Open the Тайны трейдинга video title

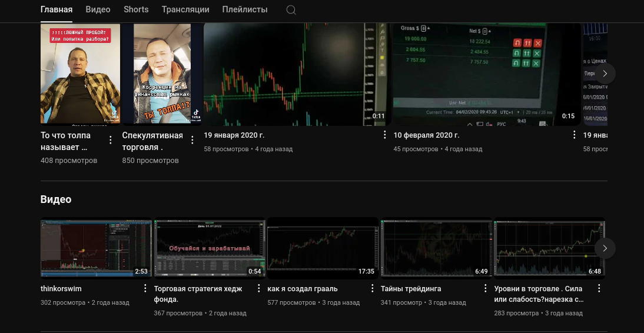411,289
